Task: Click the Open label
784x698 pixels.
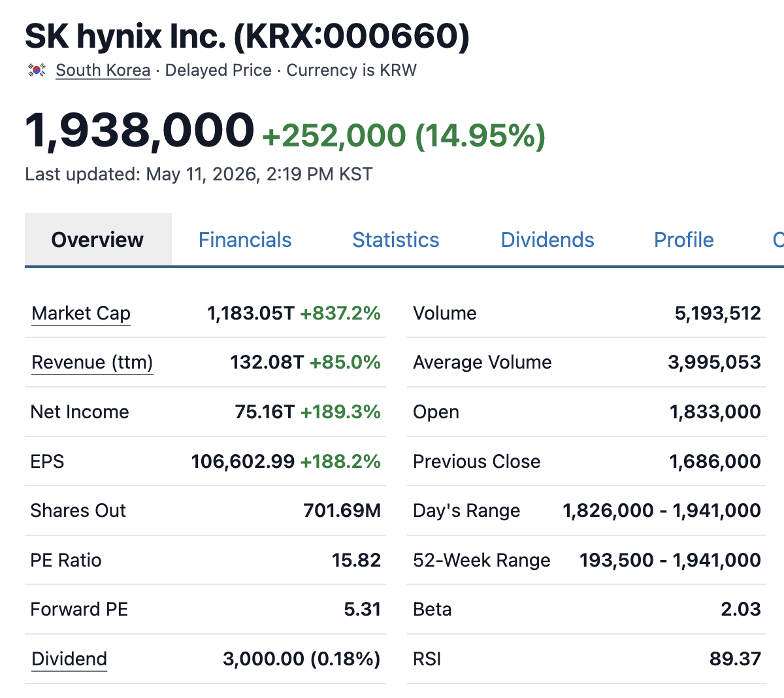Action: coord(436,412)
